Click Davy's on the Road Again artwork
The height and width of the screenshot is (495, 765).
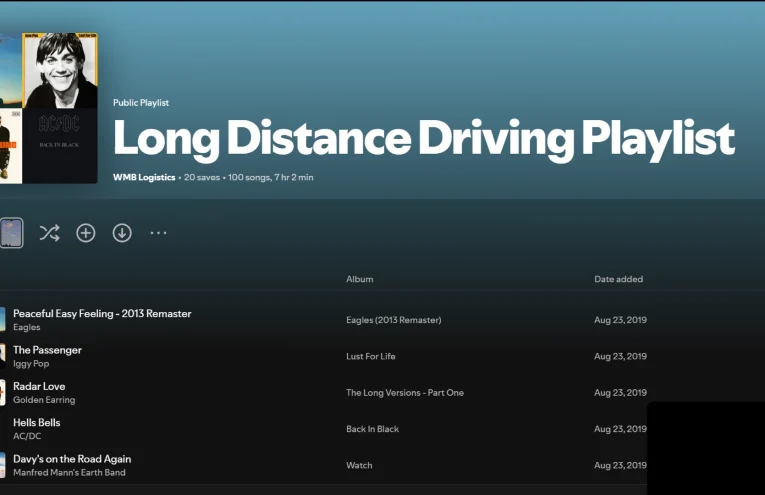[x=2, y=465]
